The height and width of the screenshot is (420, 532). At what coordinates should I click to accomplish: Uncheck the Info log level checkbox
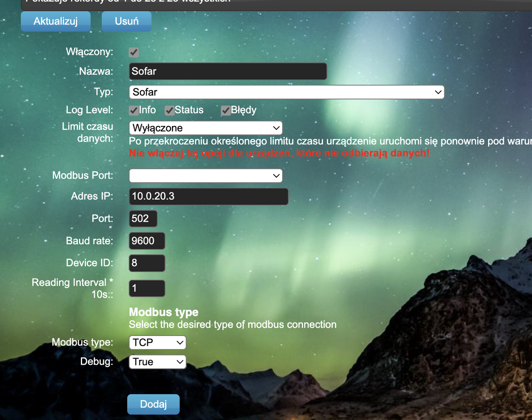[134, 110]
